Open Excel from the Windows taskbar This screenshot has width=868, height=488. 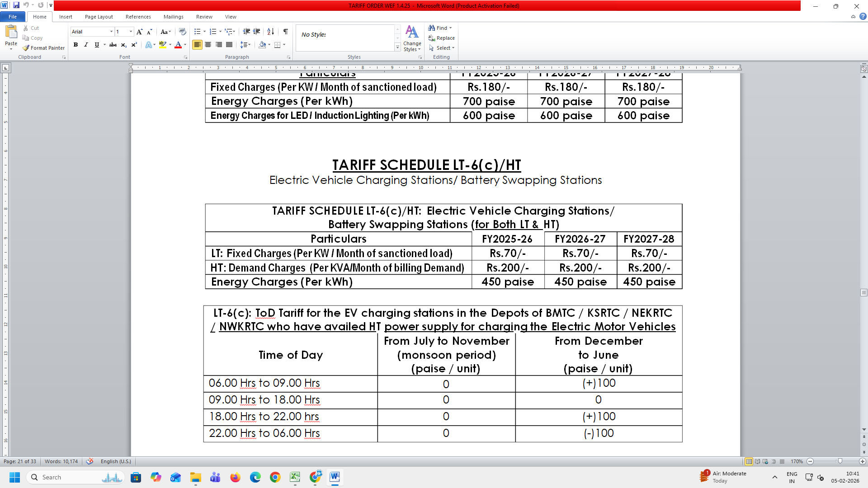tap(295, 477)
